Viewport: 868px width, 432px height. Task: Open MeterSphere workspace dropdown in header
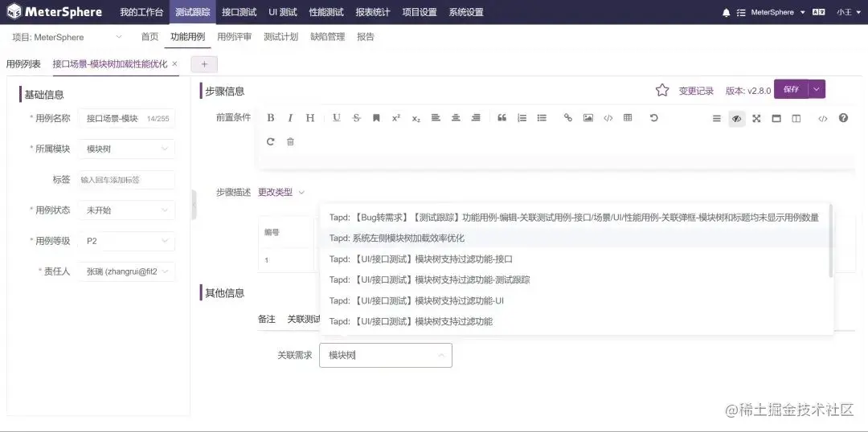778,12
